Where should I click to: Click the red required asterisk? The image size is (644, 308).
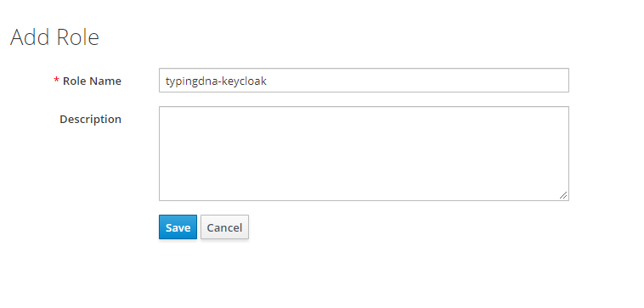[x=57, y=80]
